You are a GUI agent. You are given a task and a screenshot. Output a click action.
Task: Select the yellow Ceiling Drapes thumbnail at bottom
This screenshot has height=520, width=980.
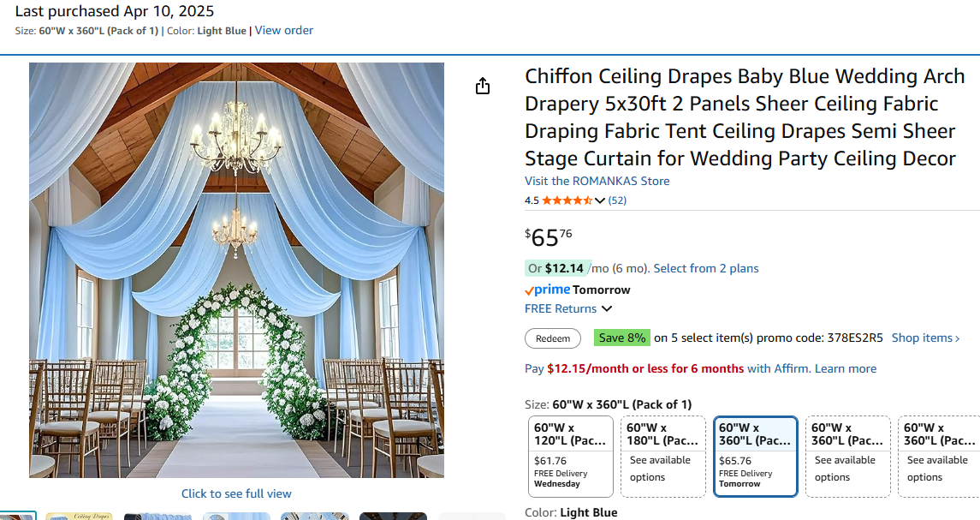(x=79, y=516)
